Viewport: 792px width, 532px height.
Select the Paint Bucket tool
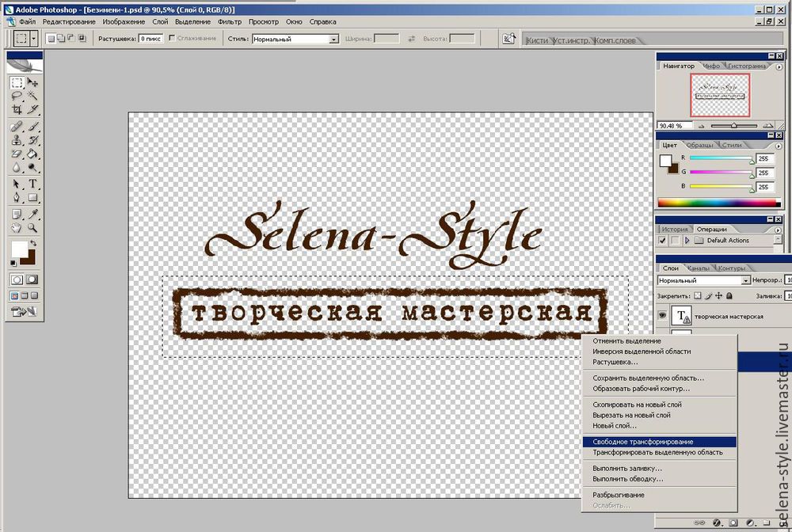32,154
